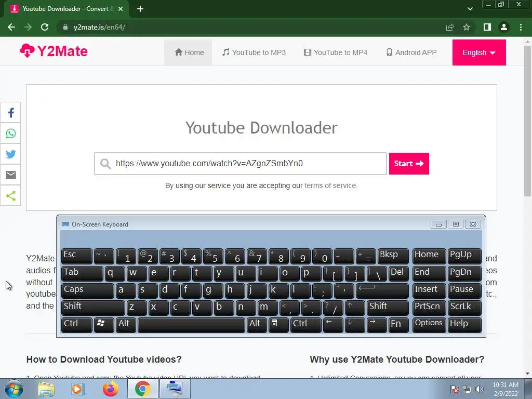Click the YouTube URL input field
The width and height of the screenshot is (532, 399).
241,164
